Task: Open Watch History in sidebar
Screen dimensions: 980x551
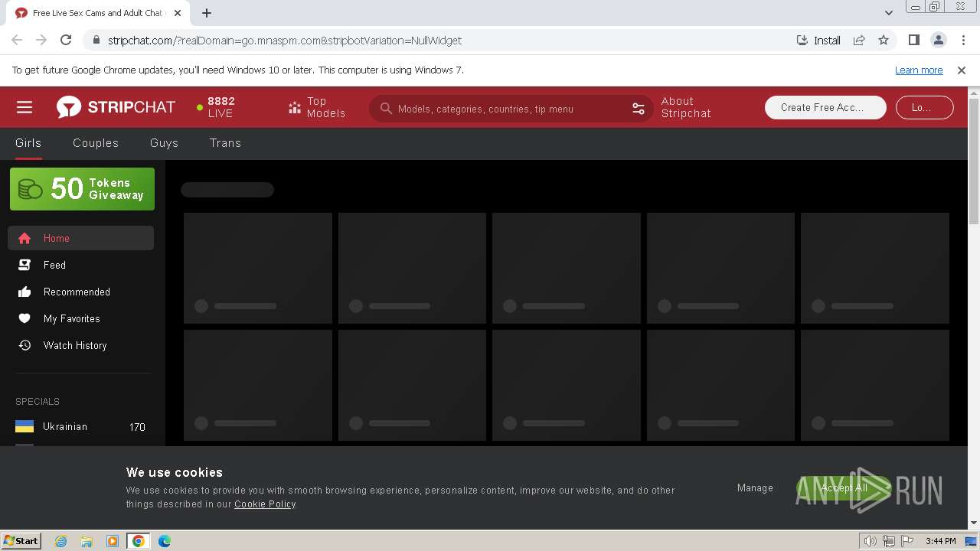Action: [80, 345]
